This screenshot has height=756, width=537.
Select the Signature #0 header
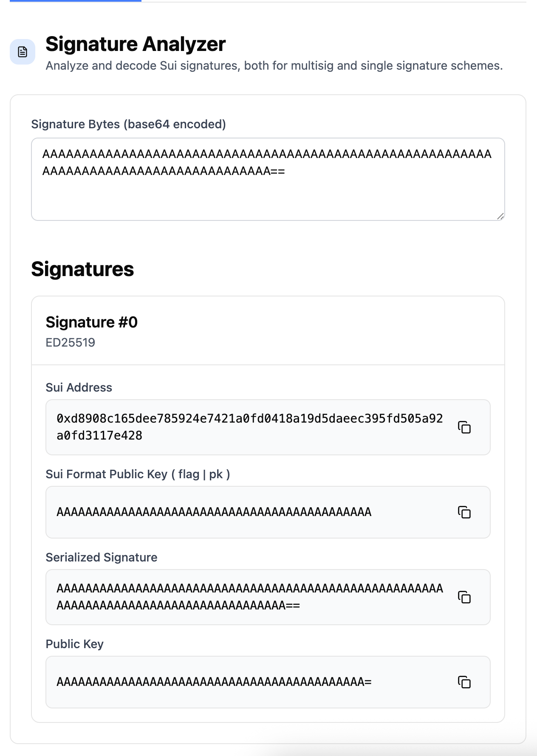[x=92, y=322]
